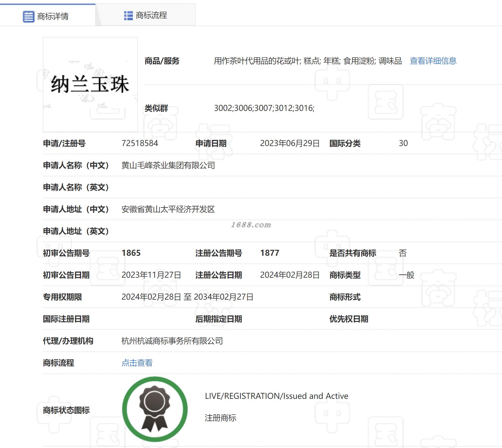The width and height of the screenshot is (502, 448).
Task: Click the international class value 30
Action: (403, 143)
